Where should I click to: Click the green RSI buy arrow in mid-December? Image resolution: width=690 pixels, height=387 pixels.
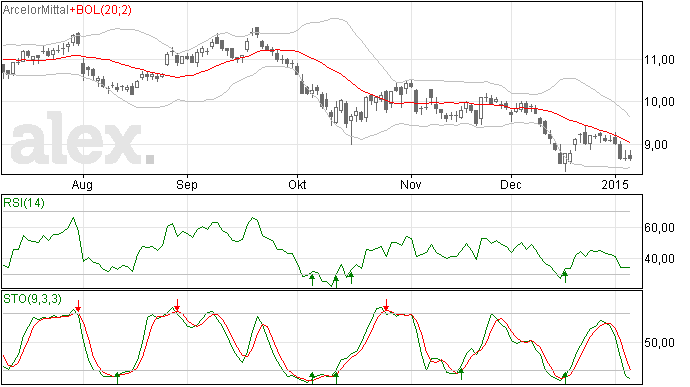pyautogui.click(x=565, y=277)
